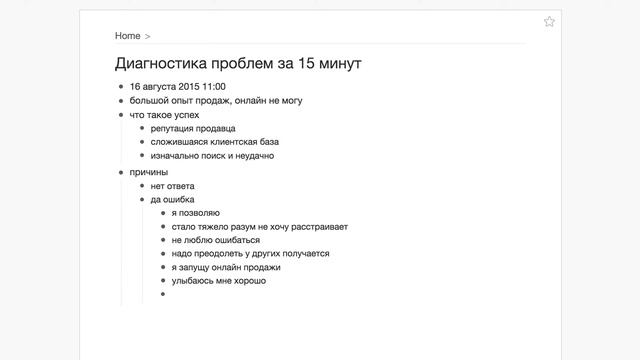640x360 pixels.
Task: Click the text 'что такое успех'
Action: (x=164, y=115)
